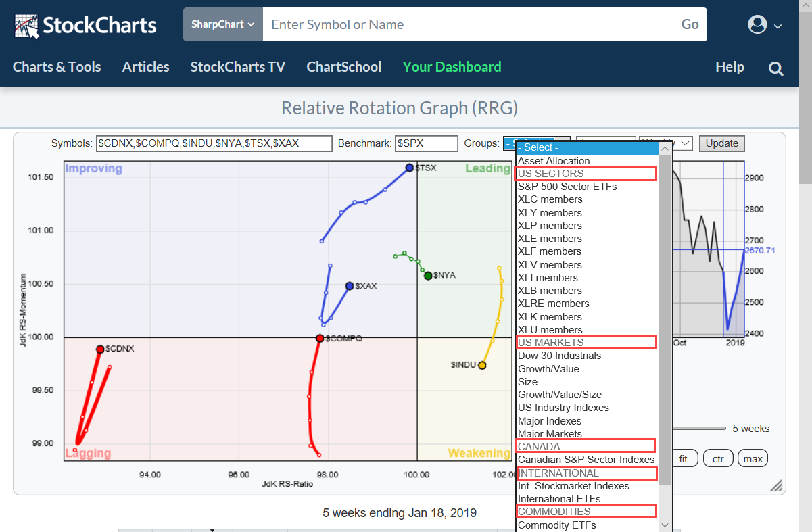Image resolution: width=812 pixels, height=532 pixels.
Task: Click the dropdown list scroll-up arrow
Action: [665, 149]
